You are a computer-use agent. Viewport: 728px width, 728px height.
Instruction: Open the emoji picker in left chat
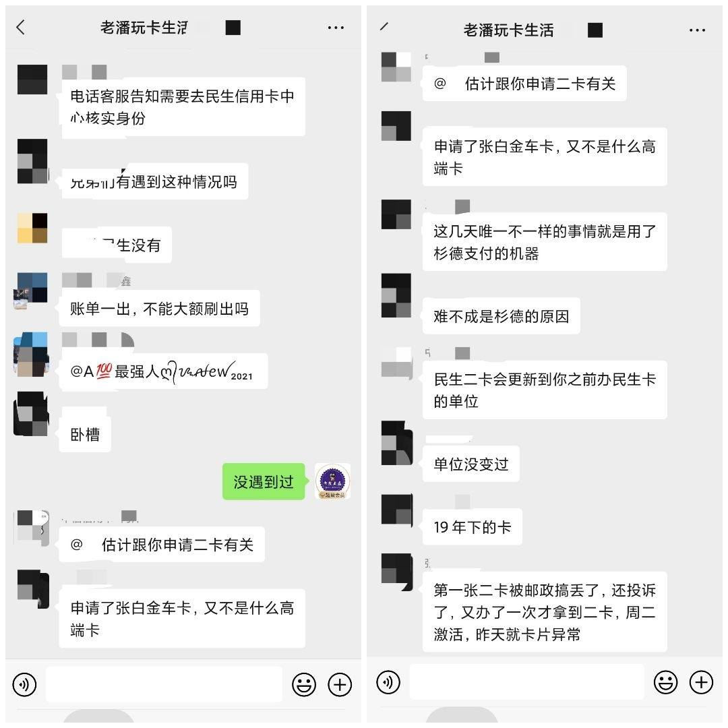tap(304, 684)
